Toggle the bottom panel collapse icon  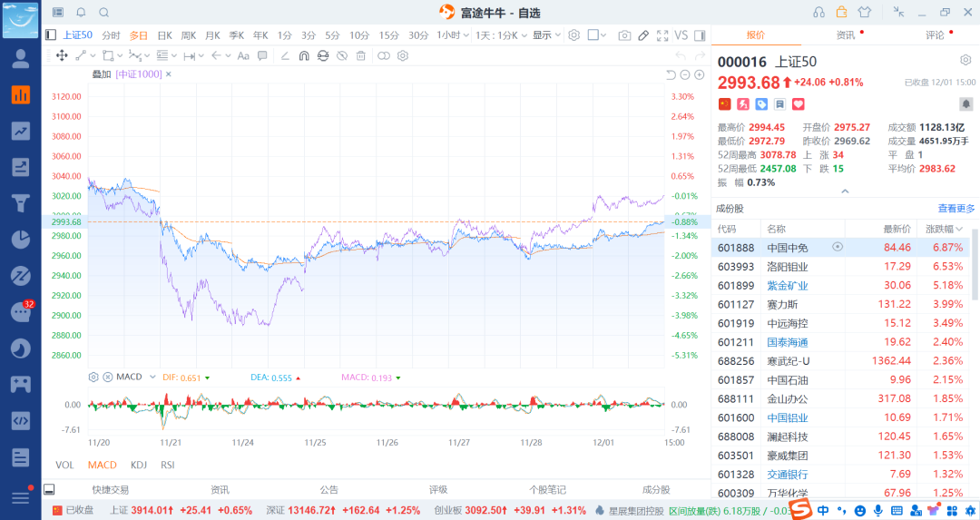pos(49,489)
